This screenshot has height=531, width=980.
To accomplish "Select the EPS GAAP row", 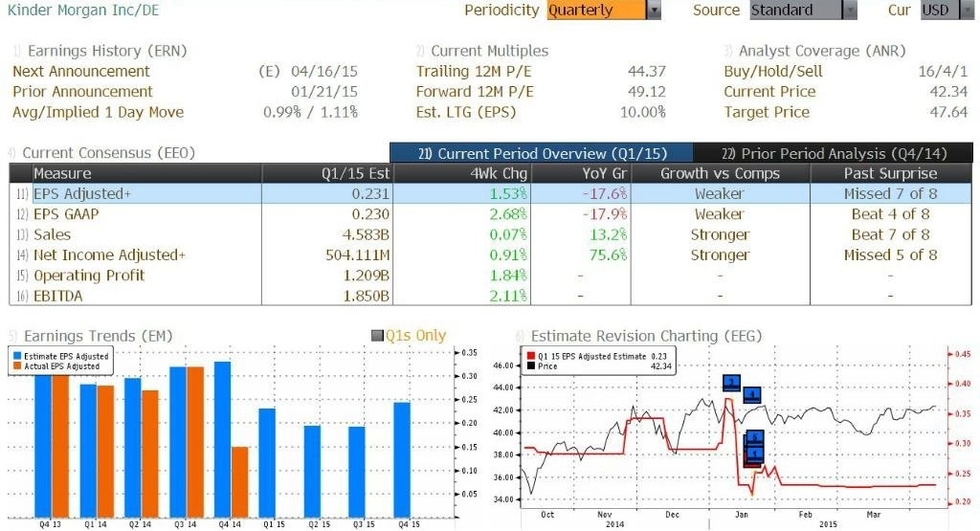I will pyautogui.click(x=491, y=214).
